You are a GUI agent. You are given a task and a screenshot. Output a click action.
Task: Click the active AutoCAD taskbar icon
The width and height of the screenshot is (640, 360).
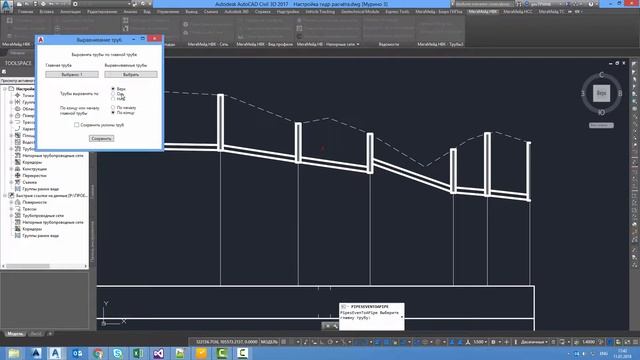point(56,353)
